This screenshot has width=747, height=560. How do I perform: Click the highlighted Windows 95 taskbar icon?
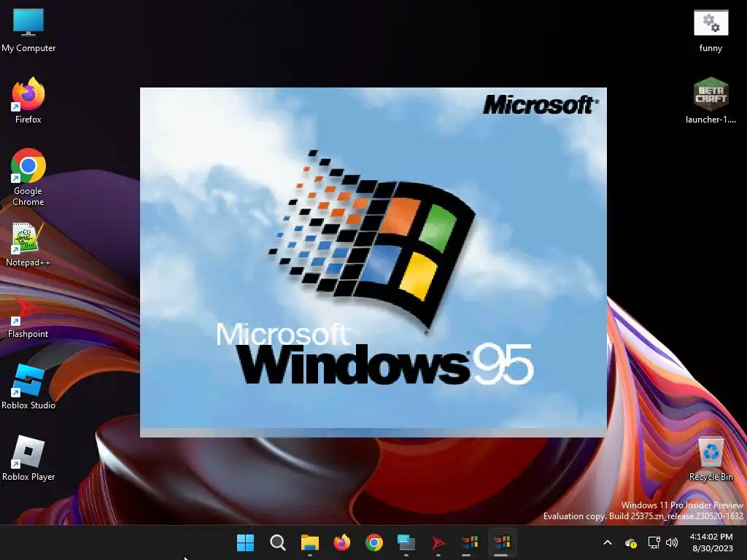click(x=502, y=542)
